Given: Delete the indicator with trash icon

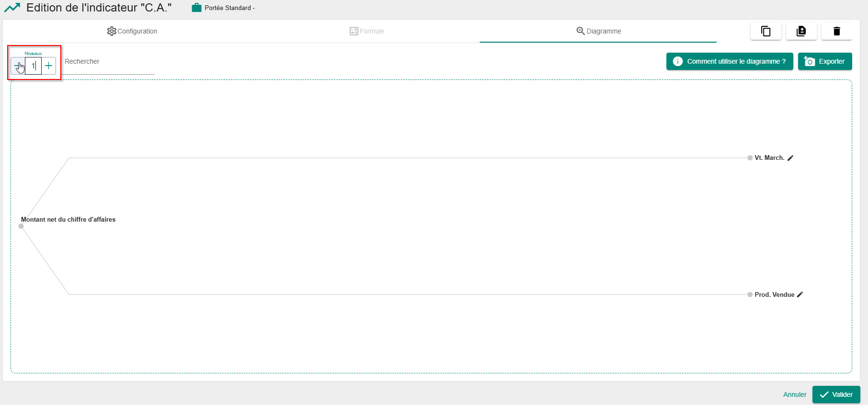Looking at the screenshot, I should click(x=836, y=31).
